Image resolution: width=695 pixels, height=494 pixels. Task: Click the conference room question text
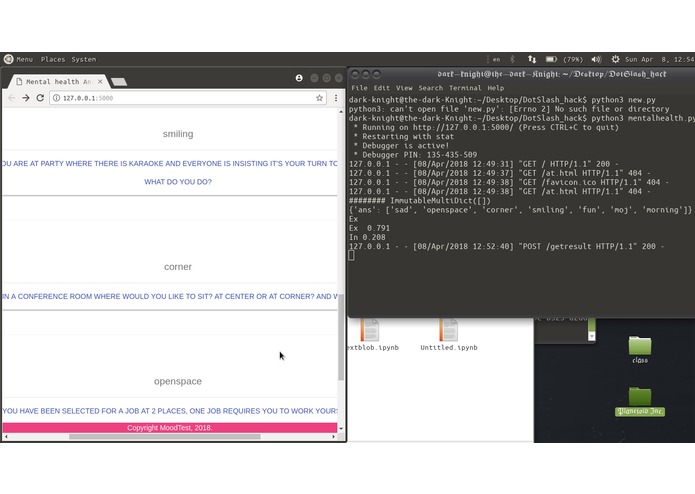tap(170, 296)
